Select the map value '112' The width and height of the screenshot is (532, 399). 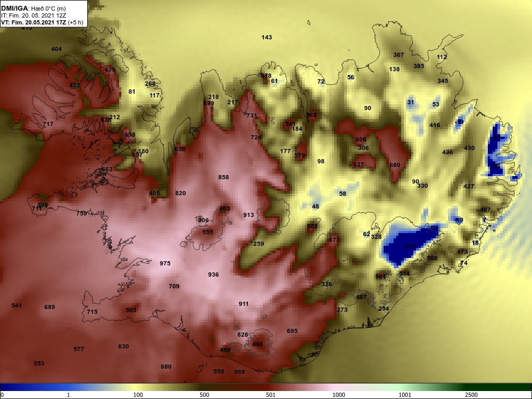442,57
